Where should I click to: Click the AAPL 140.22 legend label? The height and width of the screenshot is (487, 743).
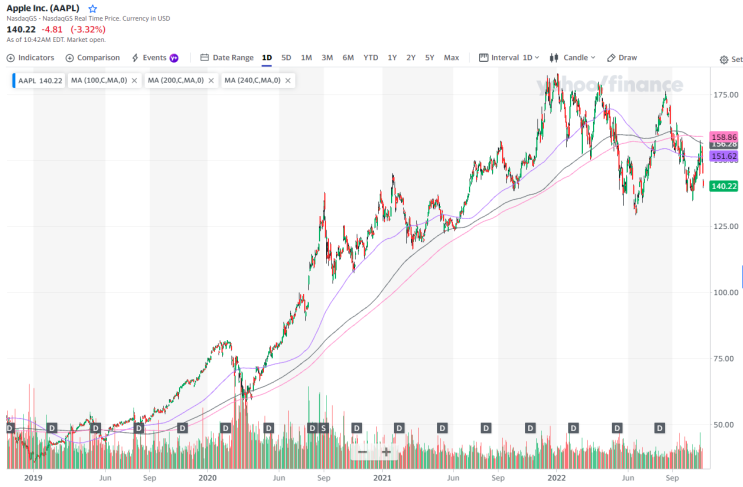pyautogui.click(x=40, y=81)
